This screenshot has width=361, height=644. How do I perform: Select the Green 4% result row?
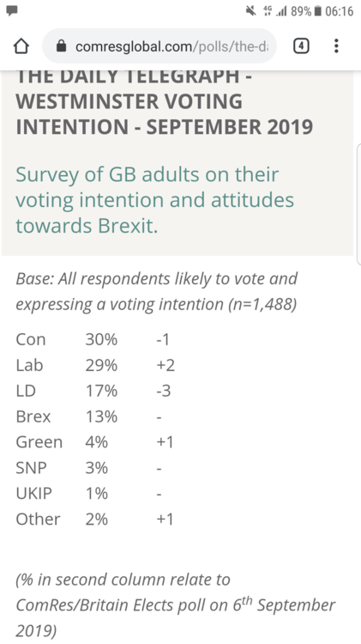pos(95,442)
